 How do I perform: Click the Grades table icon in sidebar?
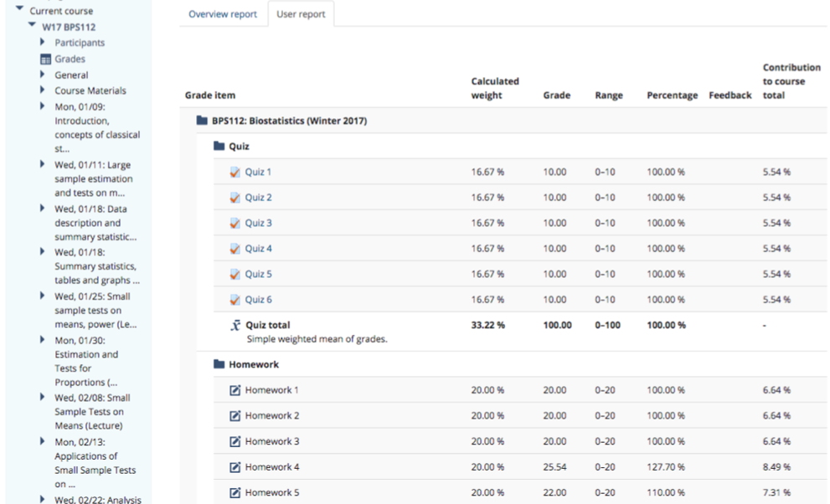pyautogui.click(x=45, y=59)
